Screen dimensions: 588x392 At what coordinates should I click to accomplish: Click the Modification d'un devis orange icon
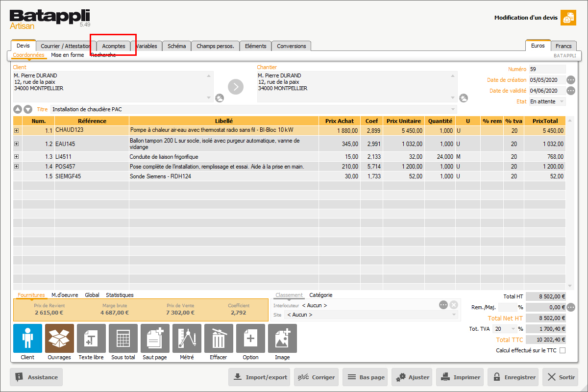[x=568, y=18]
